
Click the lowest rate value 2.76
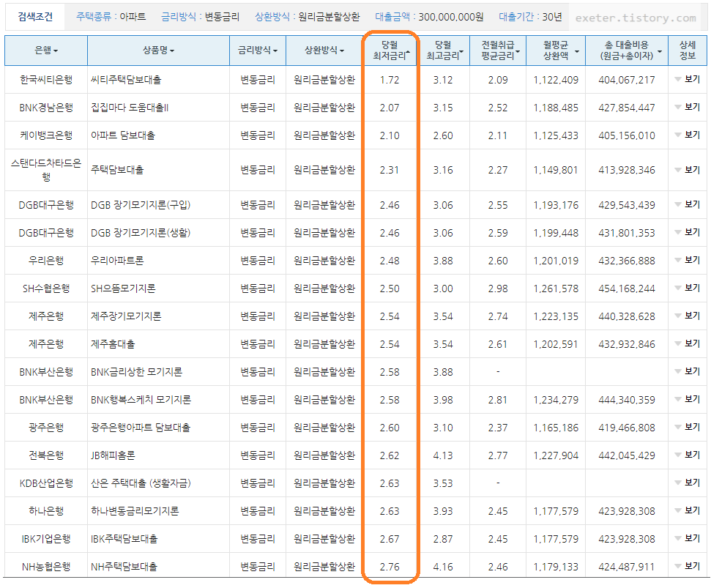[390, 567]
